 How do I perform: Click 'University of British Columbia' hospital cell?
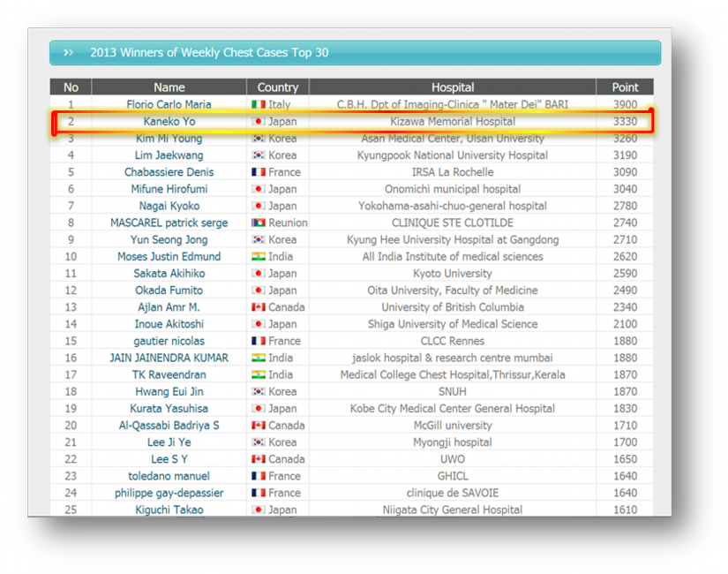coord(453,307)
